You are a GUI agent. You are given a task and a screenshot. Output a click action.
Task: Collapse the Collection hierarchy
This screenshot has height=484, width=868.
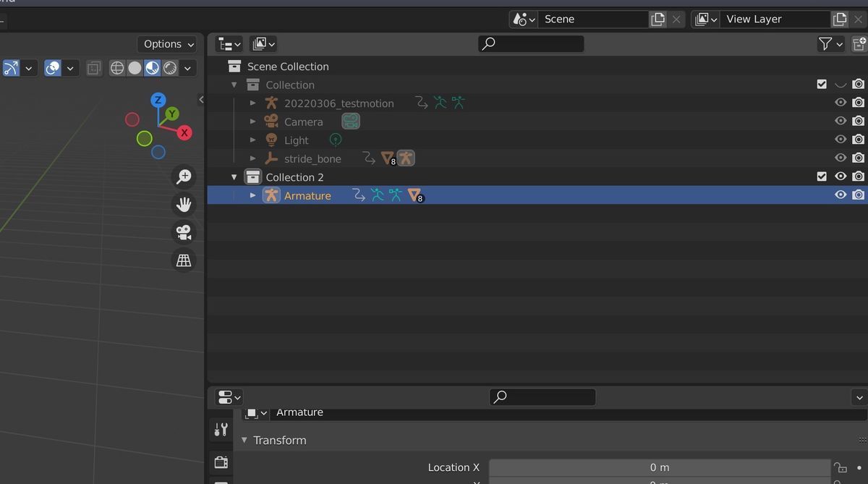(x=234, y=85)
